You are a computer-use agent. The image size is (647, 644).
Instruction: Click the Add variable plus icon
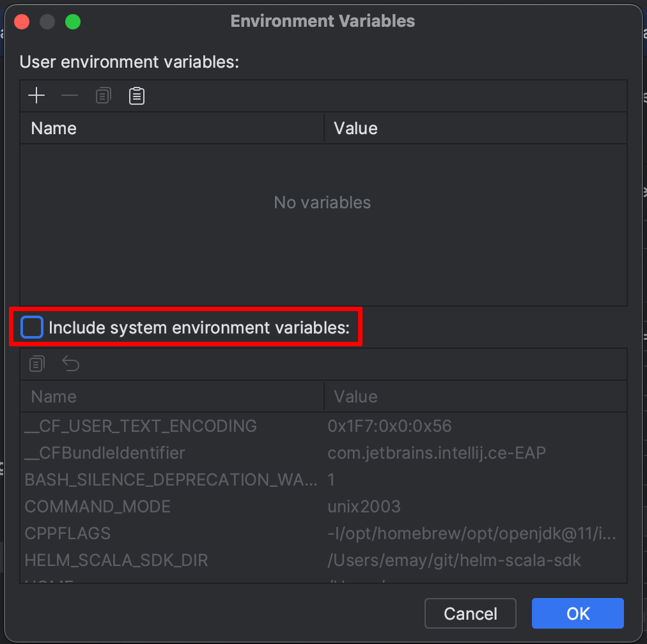36,96
